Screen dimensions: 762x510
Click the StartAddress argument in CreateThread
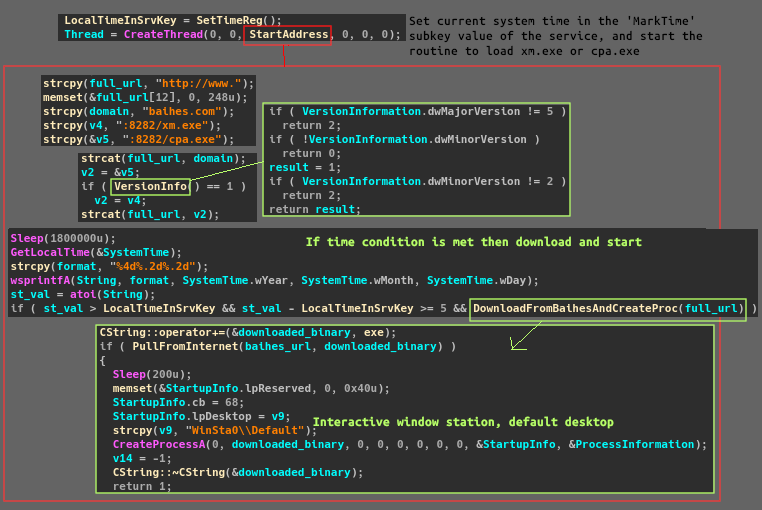click(288, 35)
